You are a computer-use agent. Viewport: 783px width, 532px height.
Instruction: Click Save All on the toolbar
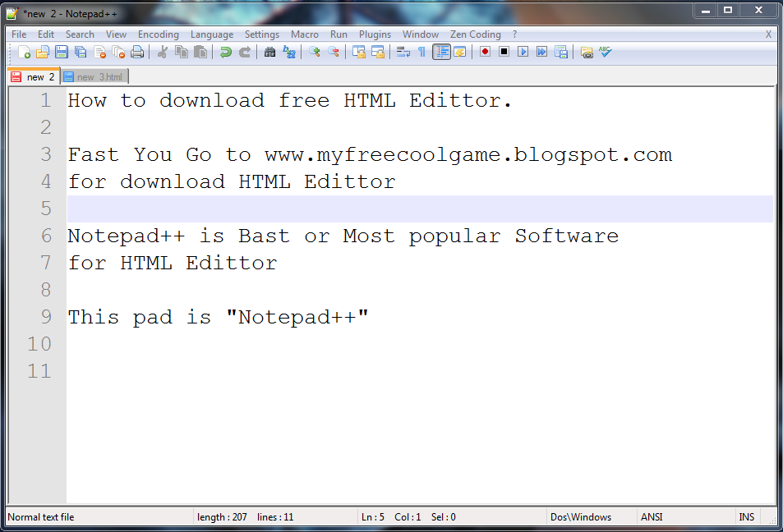[x=80, y=52]
